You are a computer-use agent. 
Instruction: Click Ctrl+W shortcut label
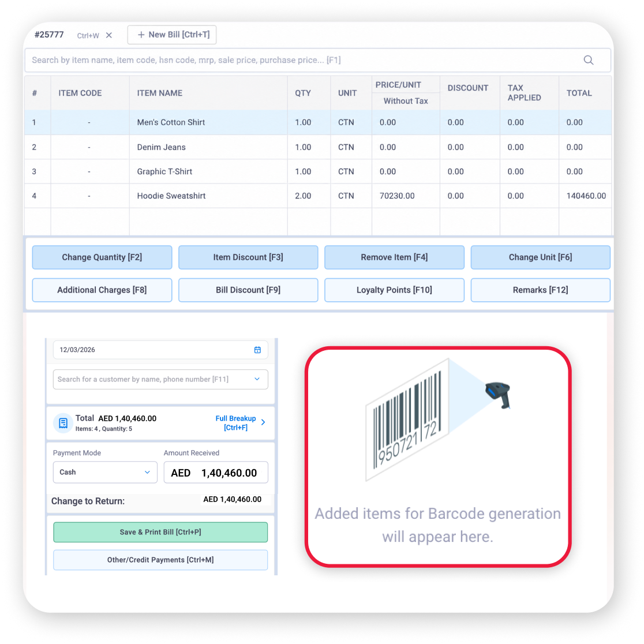(88, 36)
